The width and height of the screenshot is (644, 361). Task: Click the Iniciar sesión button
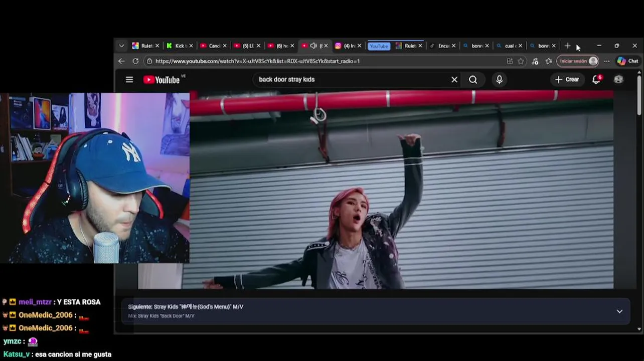(577, 61)
